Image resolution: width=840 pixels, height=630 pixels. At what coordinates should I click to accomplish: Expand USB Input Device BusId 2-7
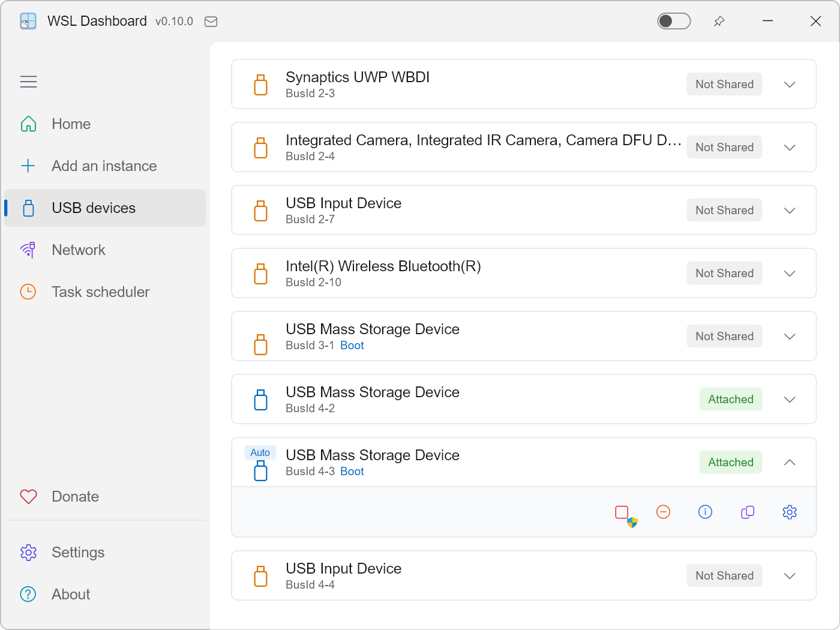(x=790, y=211)
